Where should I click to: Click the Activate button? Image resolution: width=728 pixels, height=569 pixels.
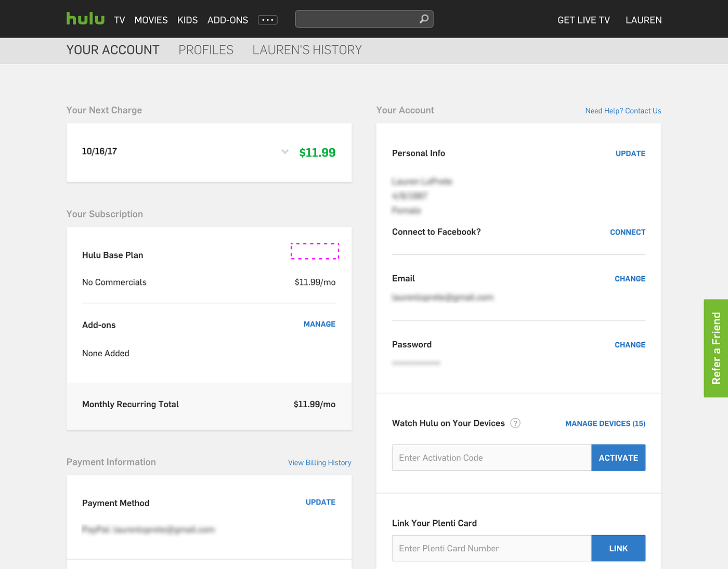click(618, 458)
